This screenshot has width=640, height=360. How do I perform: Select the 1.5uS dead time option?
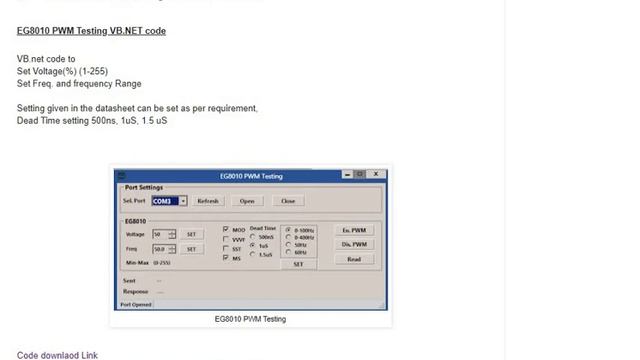[253, 254]
